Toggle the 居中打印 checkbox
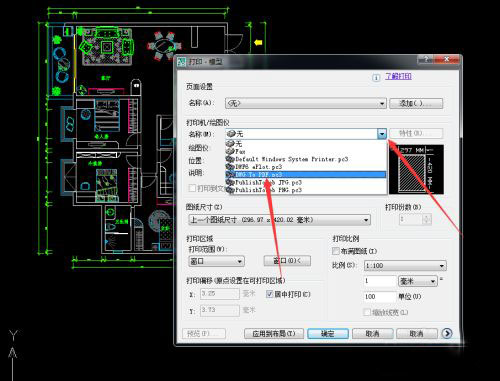The image size is (500, 381). [270, 294]
